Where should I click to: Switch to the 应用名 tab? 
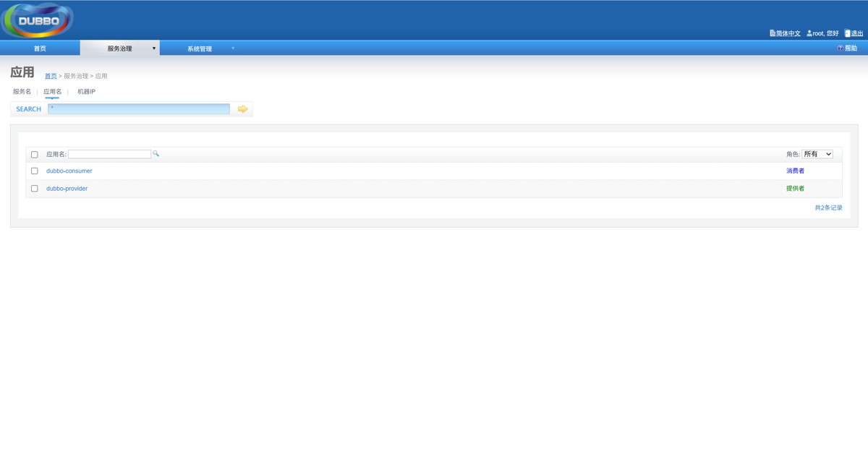[53, 92]
